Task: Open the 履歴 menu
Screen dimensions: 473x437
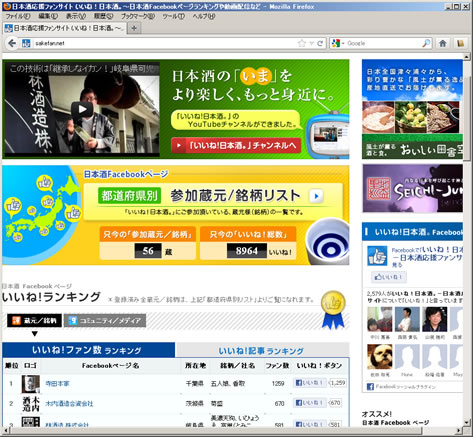Action: pyautogui.click(x=103, y=16)
